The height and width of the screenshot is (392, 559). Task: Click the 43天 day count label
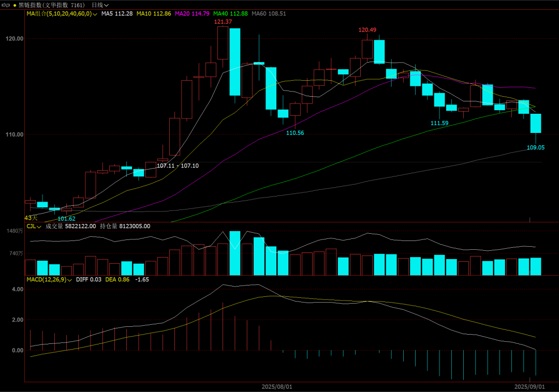click(x=31, y=218)
